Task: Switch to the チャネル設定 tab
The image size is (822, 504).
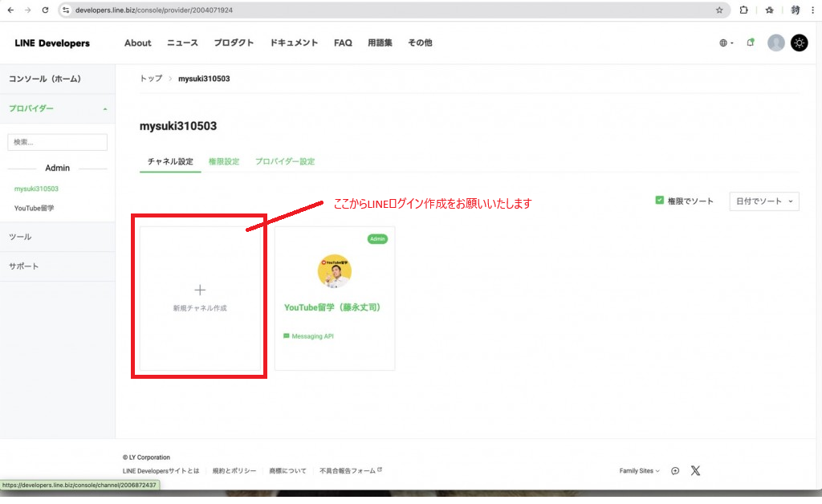Action: point(170,161)
